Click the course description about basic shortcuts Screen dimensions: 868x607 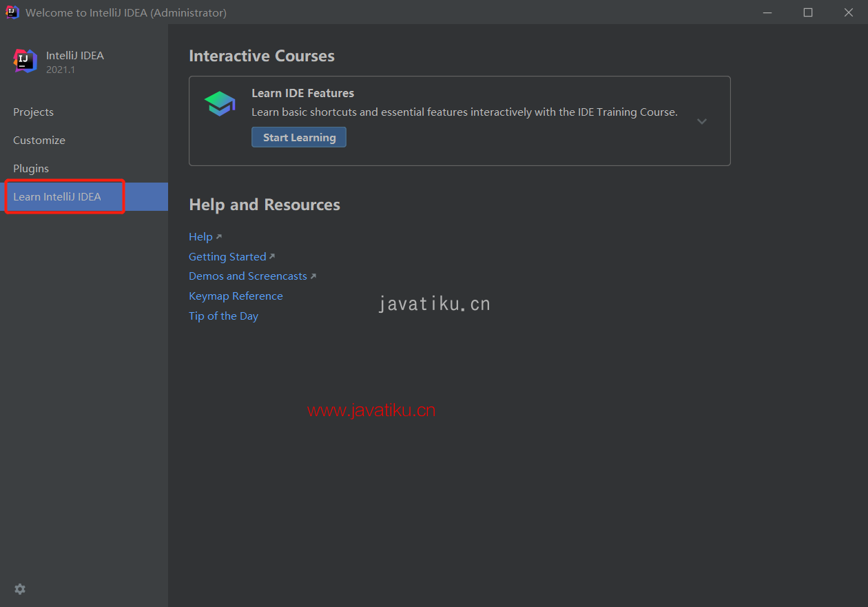pyautogui.click(x=465, y=112)
